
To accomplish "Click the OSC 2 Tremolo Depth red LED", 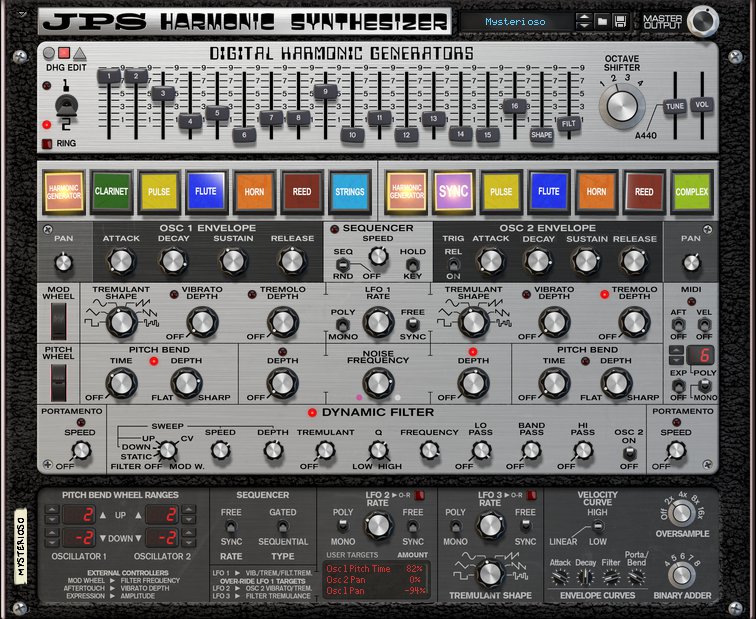I will 604,294.
